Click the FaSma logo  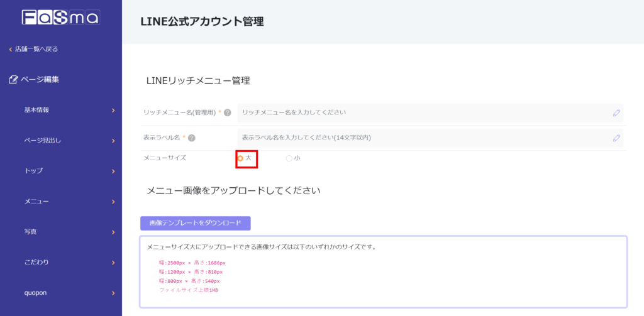pos(60,18)
